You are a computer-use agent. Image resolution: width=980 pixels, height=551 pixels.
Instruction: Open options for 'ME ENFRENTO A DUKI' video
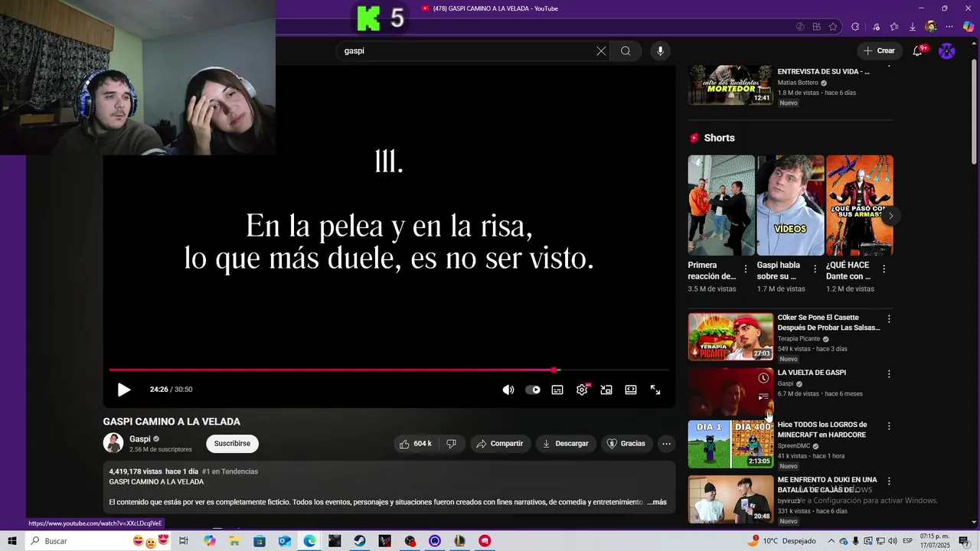889,481
